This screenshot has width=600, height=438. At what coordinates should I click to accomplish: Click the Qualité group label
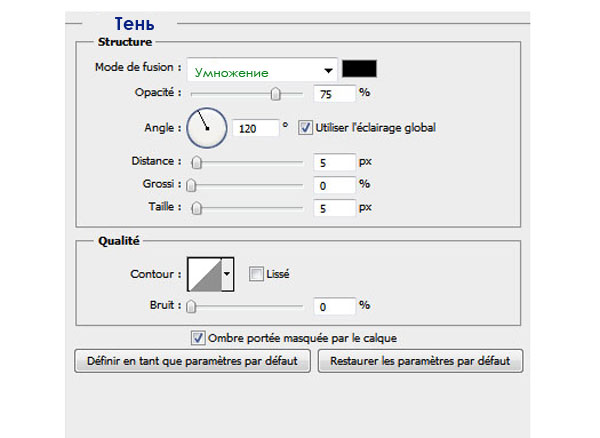point(119,241)
